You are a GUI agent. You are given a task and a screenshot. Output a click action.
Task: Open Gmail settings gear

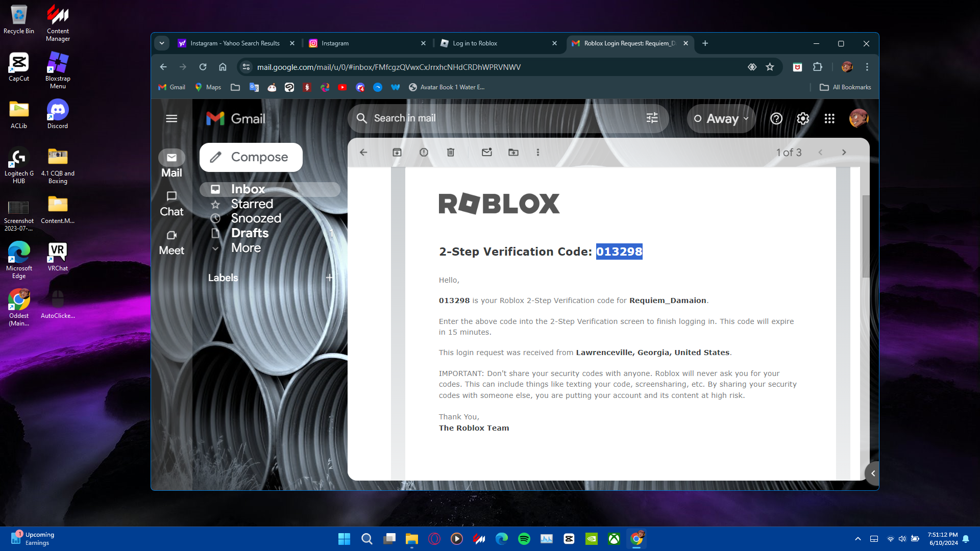point(803,118)
